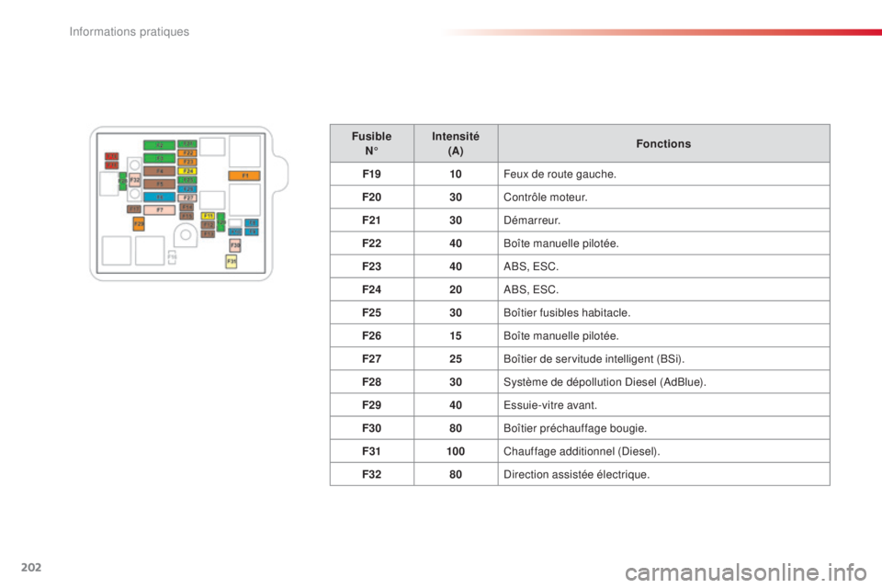The width and height of the screenshot is (882, 588).
Task: Select the F20 cell in the table
Action: click(x=372, y=197)
